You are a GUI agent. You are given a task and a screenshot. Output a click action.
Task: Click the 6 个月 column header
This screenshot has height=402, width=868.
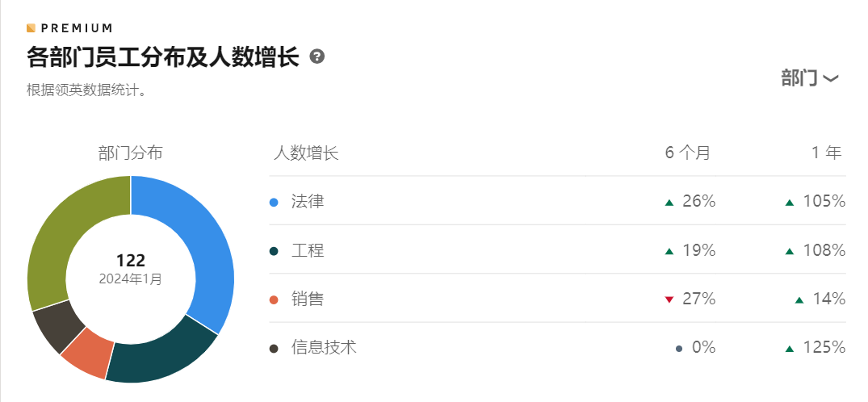(687, 153)
